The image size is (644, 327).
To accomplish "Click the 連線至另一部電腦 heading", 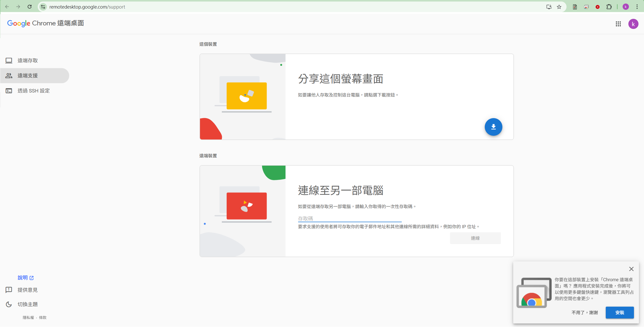I will pyautogui.click(x=341, y=190).
